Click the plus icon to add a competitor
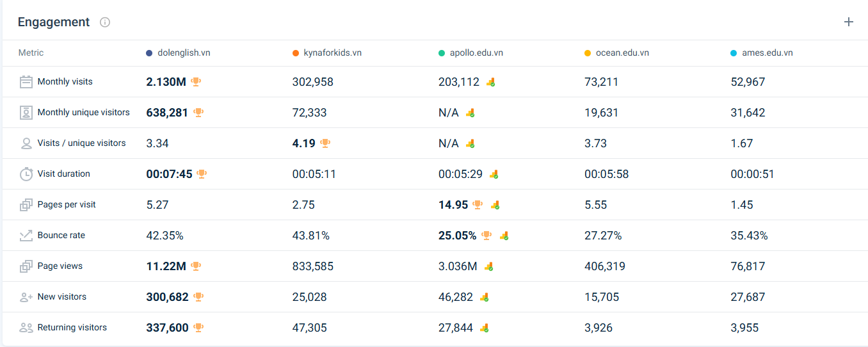The height and width of the screenshot is (347, 868). 849,22
